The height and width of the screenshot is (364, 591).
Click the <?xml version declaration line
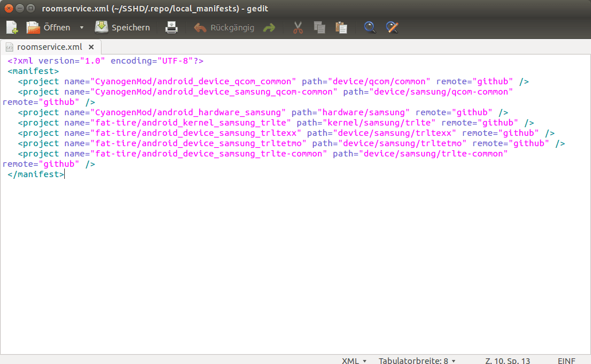tap(106, 61)
